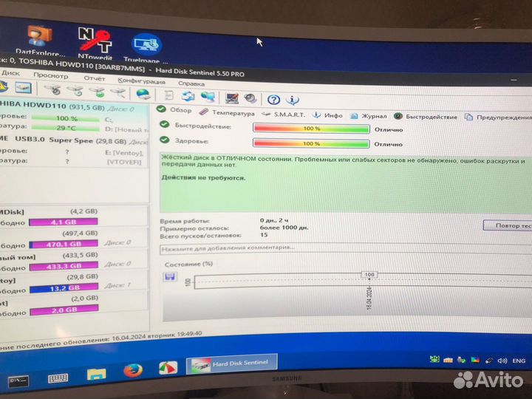The height and width of the screenshot is (399, 532).
Task: Click the blue question mark help icon
Action: point(273,100)
